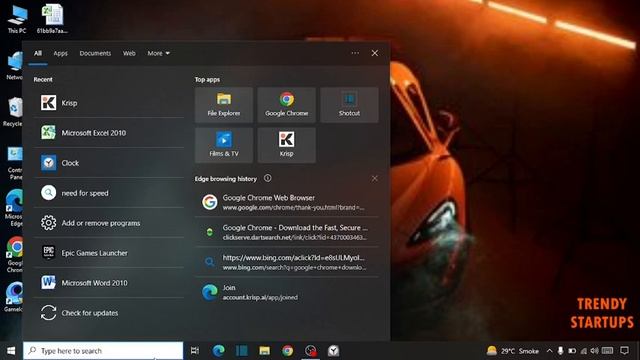Open Films & TV tile in Top apps
Viewport: 640px width, 360px height.
coord(224,145)
